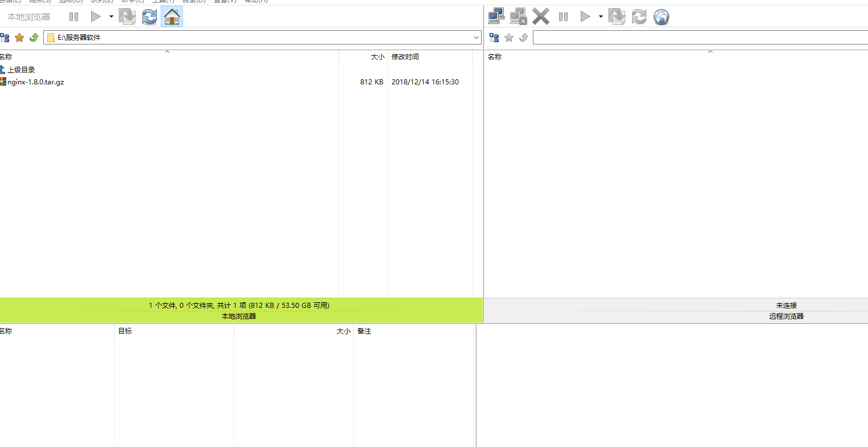This screenshot has height=447, width=868.
Task: Open the local path combo box dropdown
Action: 477,37
